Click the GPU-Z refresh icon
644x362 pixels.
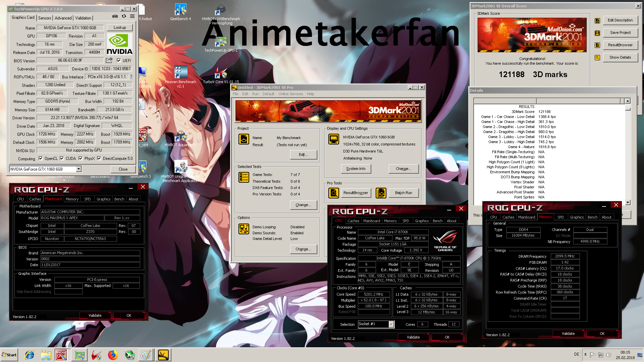(x=124, y=16)
